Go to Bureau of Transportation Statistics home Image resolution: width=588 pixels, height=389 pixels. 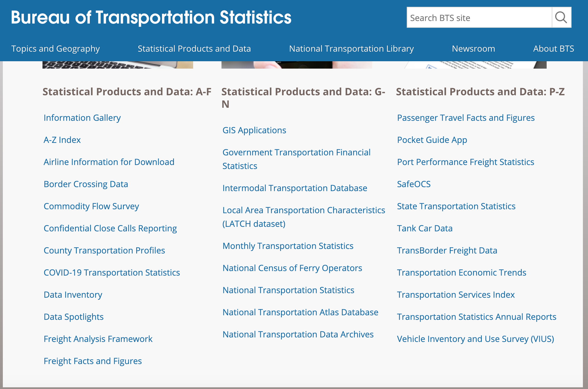[151, 17]
